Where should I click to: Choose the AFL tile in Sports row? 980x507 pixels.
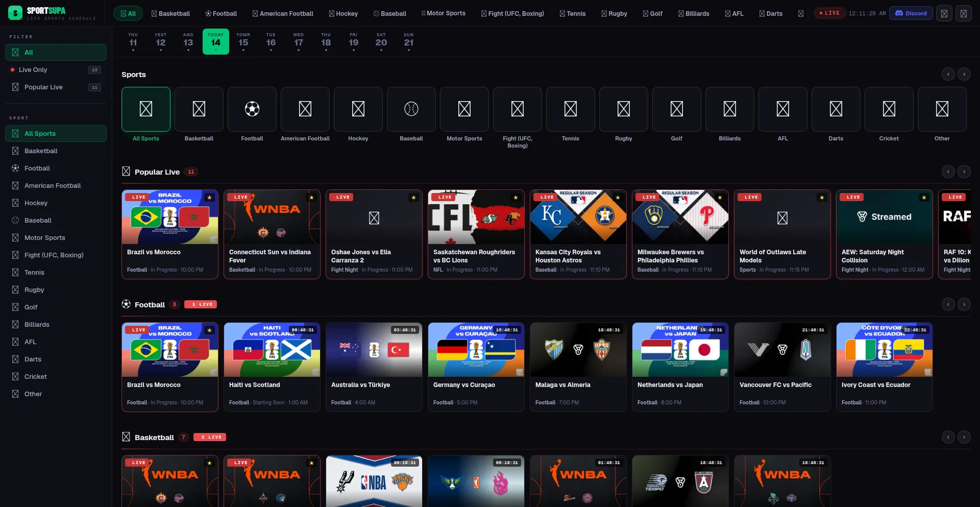coord(783,109)
